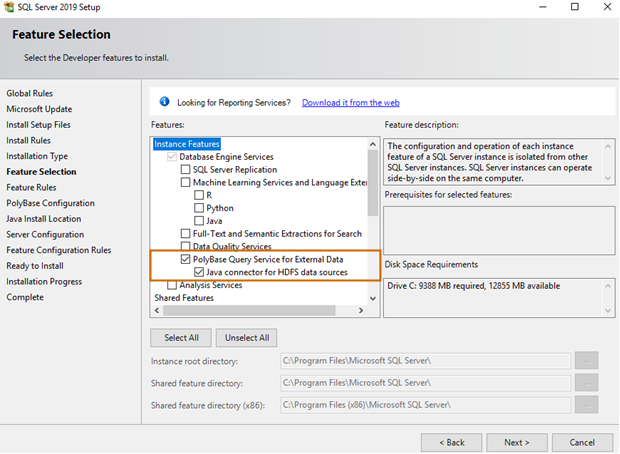Open Java Install Location step
This screenshot has width=620, height=454.
click(44, 219)
